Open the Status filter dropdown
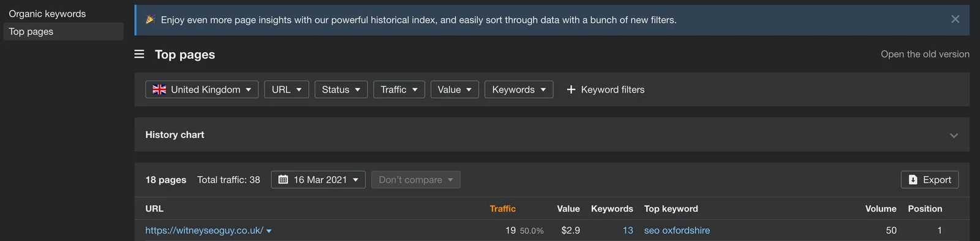Image resolution: width=980 pixels, height=241 pixels. click(341, 90)
